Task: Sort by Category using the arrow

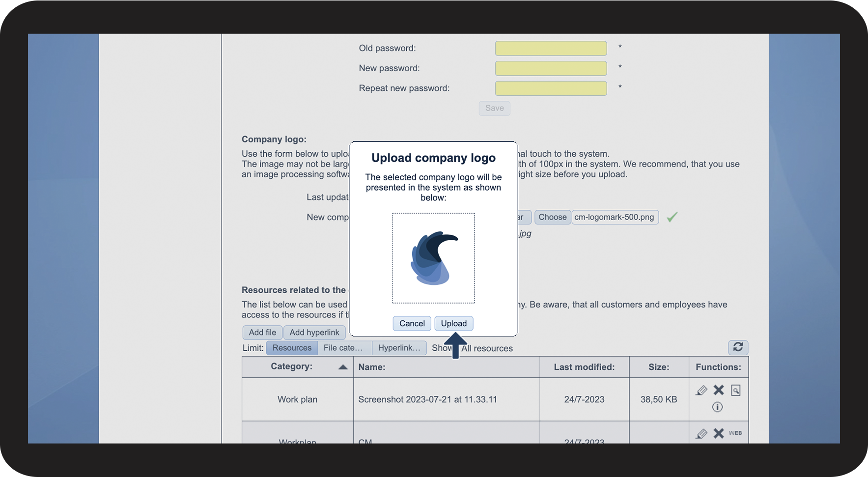Action: [343, 367]
